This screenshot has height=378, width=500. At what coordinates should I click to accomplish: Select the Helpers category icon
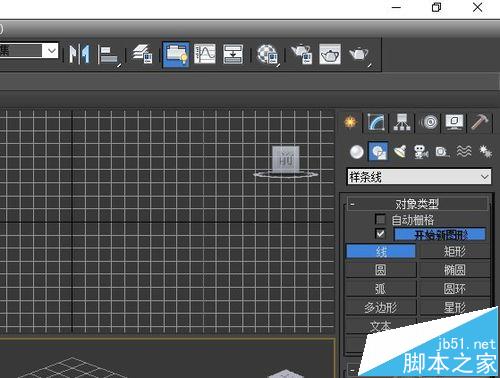pyautogui.click(x=442, y=152)
